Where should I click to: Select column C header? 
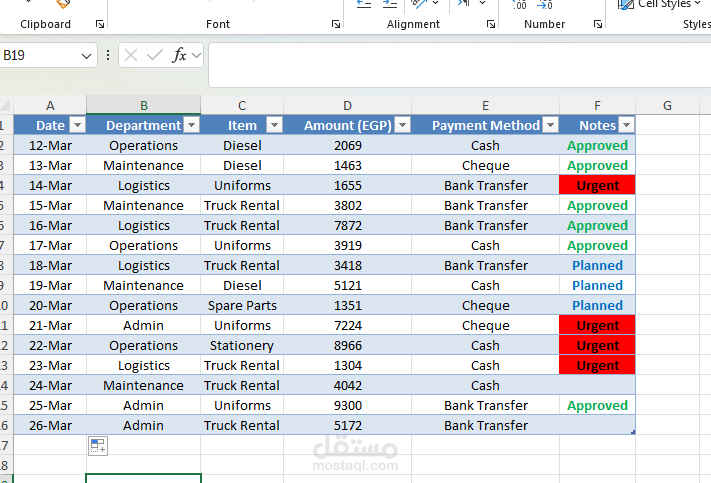tap(242, 106)
